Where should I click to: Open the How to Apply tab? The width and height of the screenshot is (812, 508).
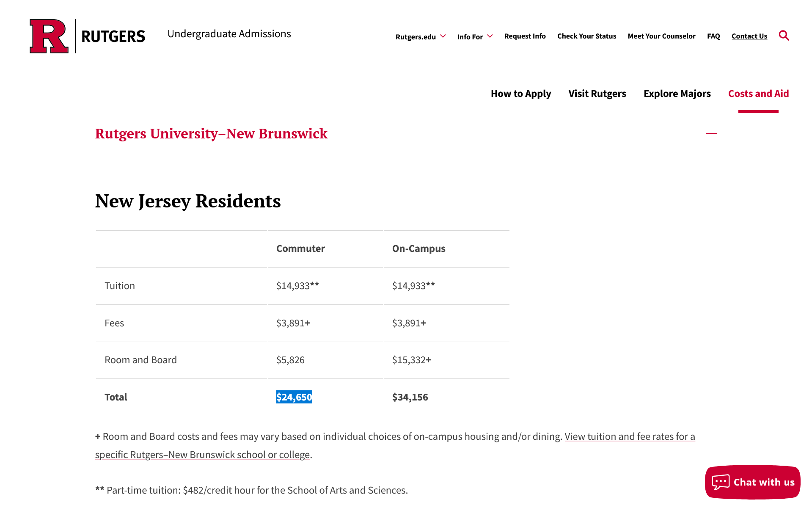point(521,94)
